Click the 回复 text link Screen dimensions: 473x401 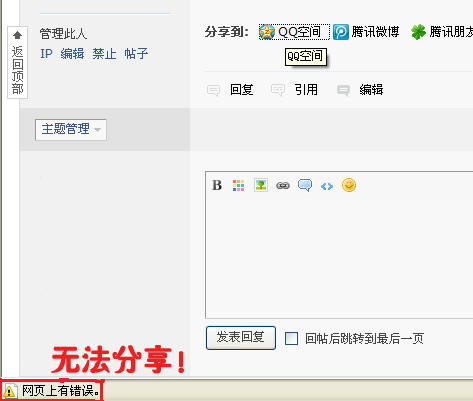tap(242, 90)
